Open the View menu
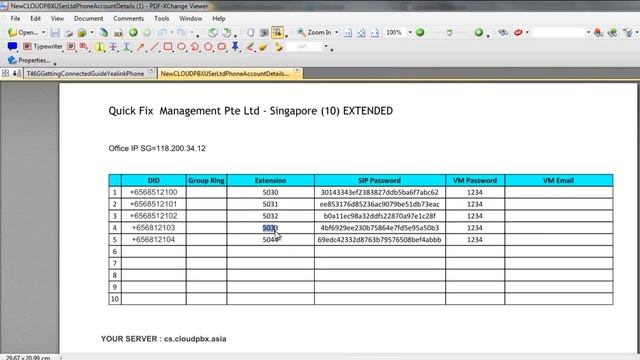The image size is (640, 360). 58,18
